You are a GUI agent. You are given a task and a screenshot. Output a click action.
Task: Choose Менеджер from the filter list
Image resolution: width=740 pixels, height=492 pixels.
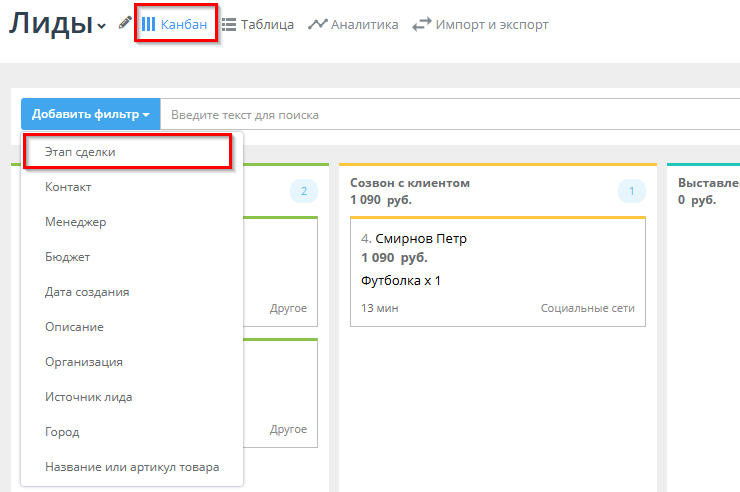pyautogui.click(x=75, y=222)
